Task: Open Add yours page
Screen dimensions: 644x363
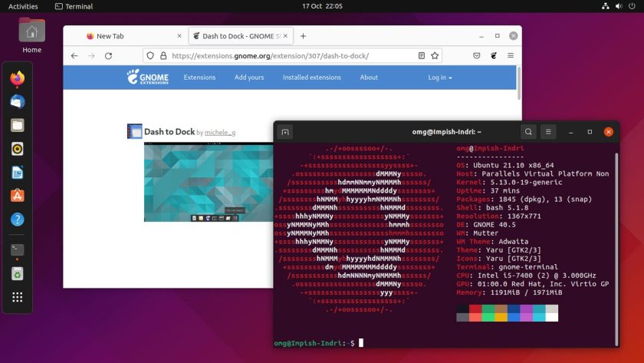Action: (249, 78)
